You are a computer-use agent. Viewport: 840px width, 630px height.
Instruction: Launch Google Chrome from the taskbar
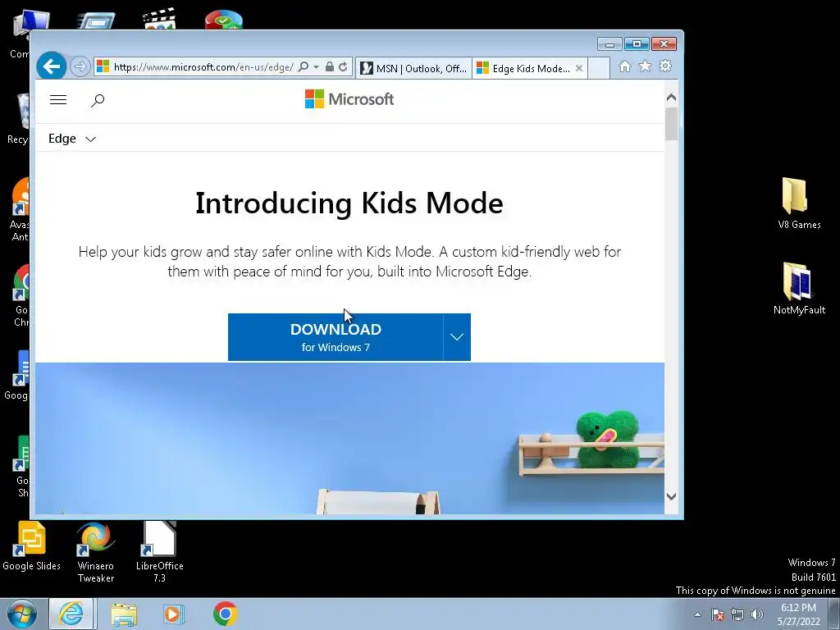coord(225,614)
